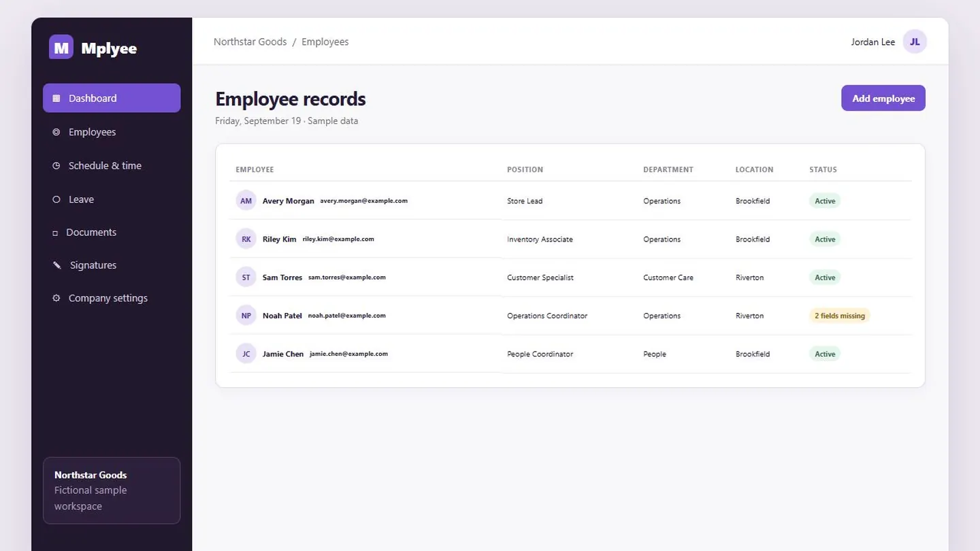The image size is (980, 551).
Task: Click the Mplyee logo icon
Action: coord(61,47)
